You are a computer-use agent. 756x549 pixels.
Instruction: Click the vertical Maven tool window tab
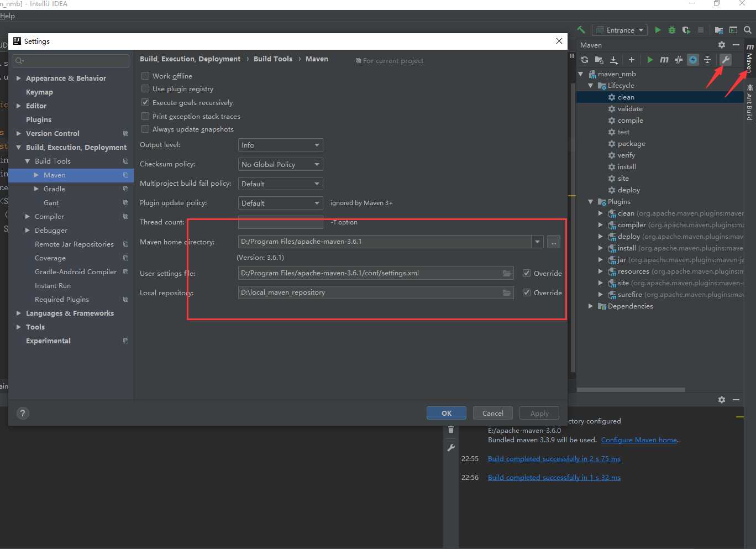tap(749, 59)
